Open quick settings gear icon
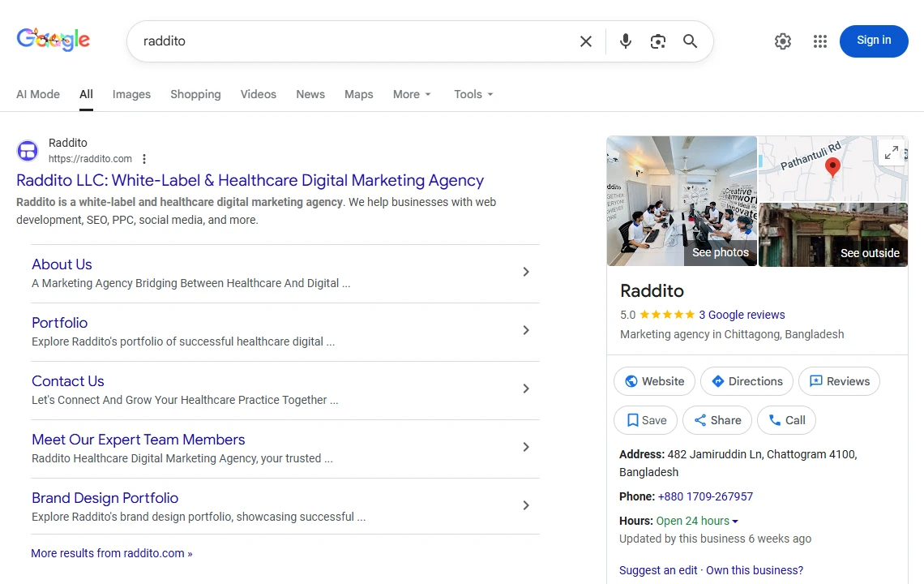The height and width of the screenshot is (584, 924). (x=783, y=41)
